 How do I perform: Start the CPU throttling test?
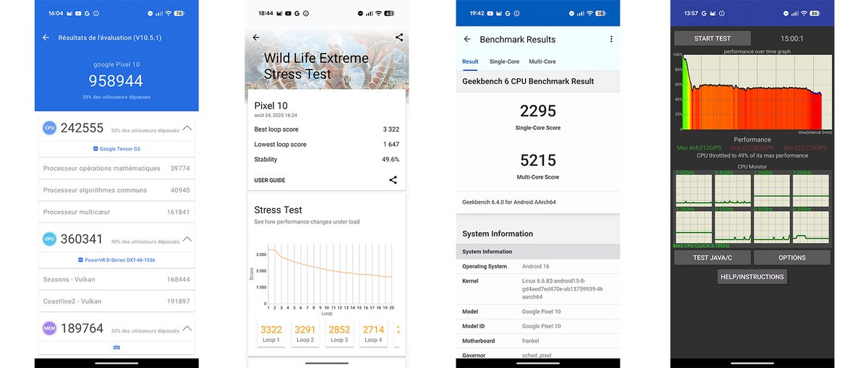click(x=712, y=38)
